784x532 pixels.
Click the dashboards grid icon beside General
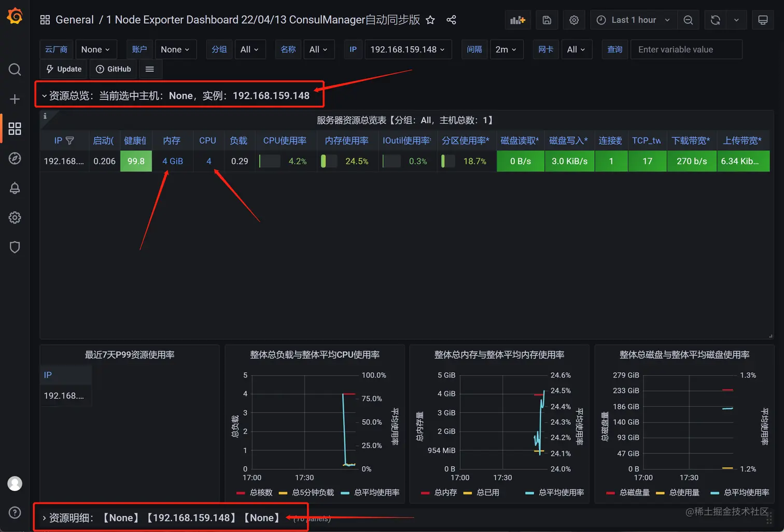pos(45,20)
